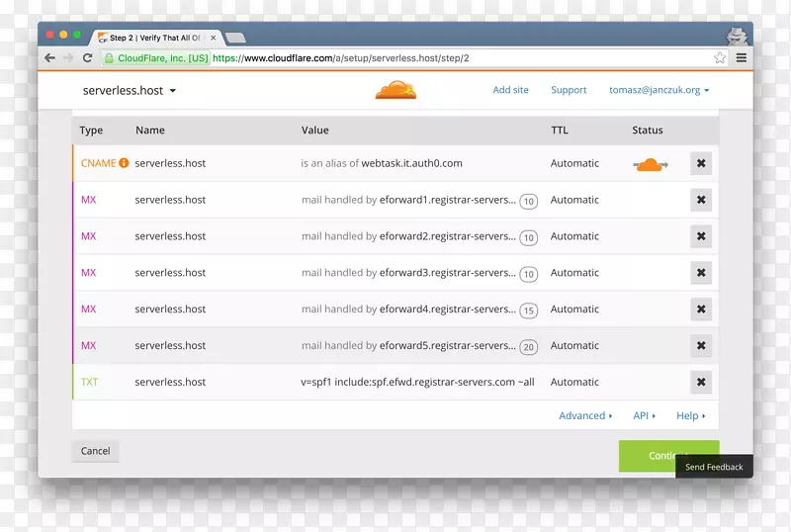Viewport: 791px width, 532px height.
Task: Click the CloudFlare cloud logo
Action: click(x=396, y=90)
